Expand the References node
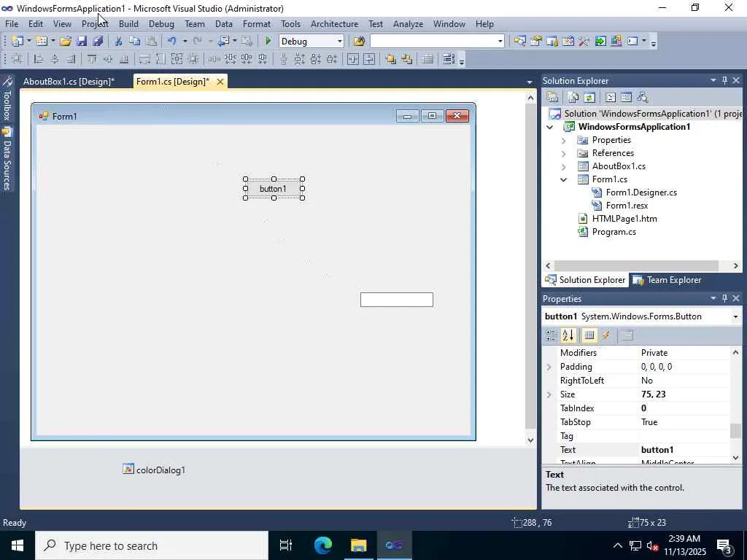Viewport: 747px width, 560px height. point(564,153)
